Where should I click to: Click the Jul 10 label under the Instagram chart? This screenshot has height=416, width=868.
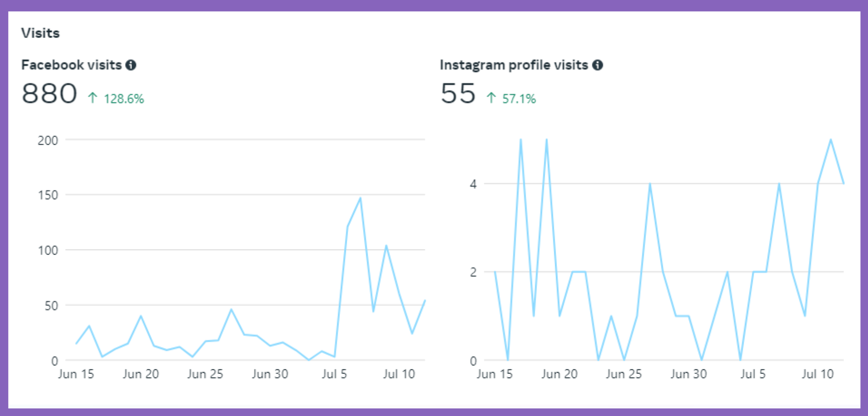coord(817,374)
